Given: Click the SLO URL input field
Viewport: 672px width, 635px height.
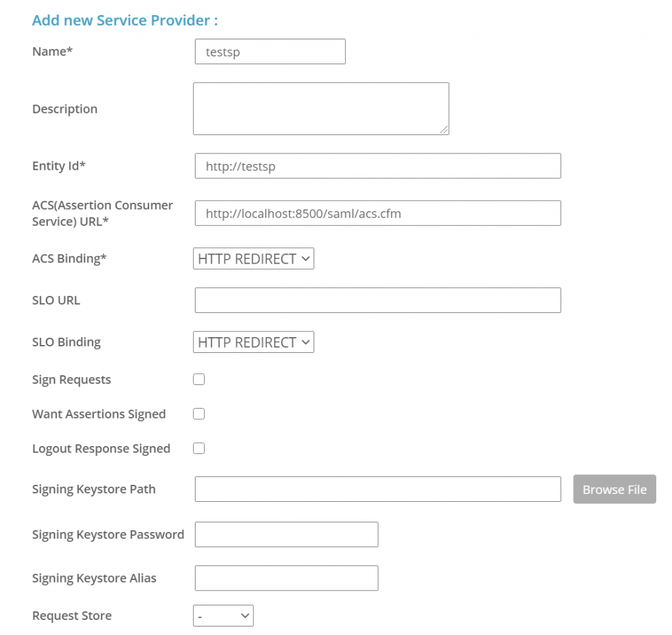Looking at the screenshot, I should (377, 300).
